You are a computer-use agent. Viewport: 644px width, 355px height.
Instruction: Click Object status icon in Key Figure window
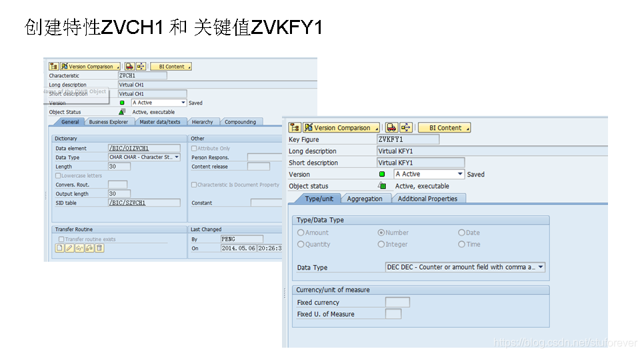click(382, 186)
